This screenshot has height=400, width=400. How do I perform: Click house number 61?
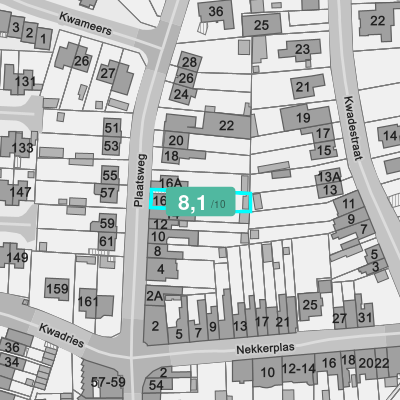pos(106,241)
